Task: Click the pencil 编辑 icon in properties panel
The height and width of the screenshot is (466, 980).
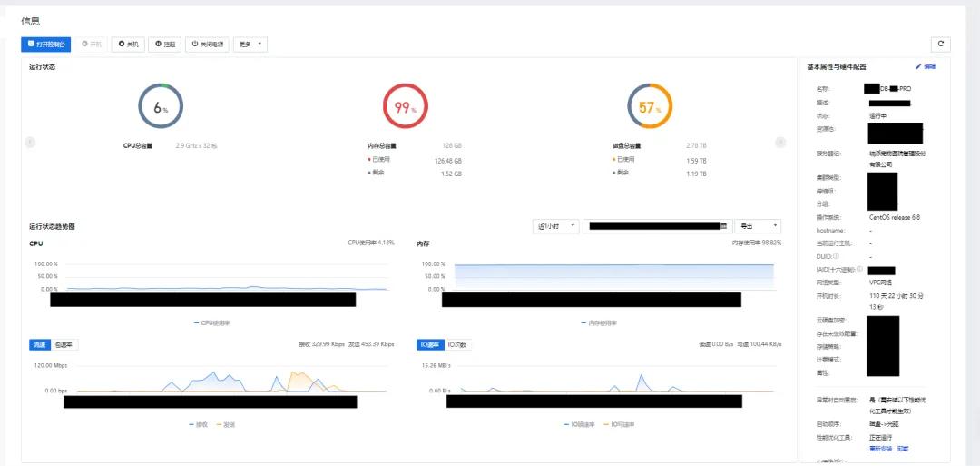Action: 918,66
